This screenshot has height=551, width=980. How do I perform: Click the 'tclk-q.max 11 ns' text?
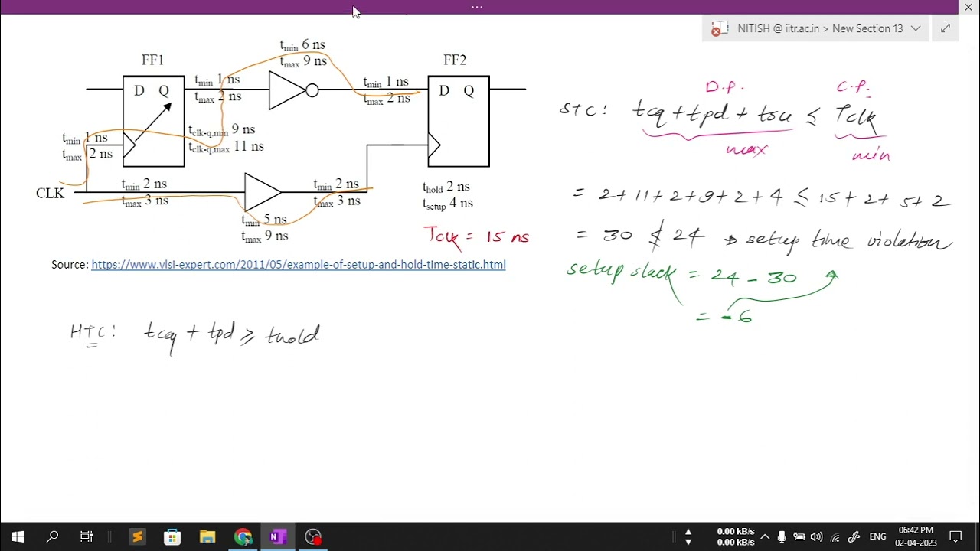pos(226,147)
